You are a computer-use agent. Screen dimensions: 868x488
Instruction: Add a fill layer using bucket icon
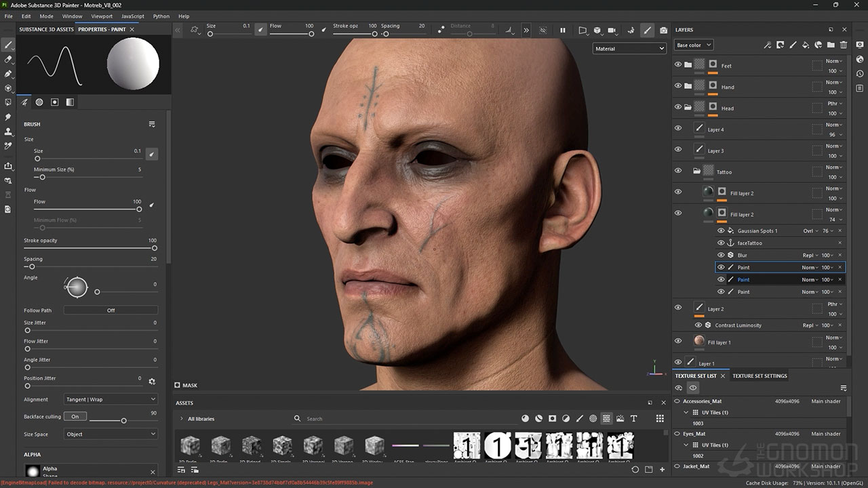[805, 45]
